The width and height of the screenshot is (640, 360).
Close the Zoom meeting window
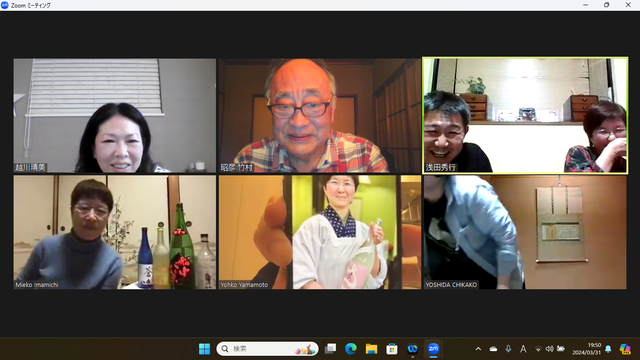click(628, 5)
